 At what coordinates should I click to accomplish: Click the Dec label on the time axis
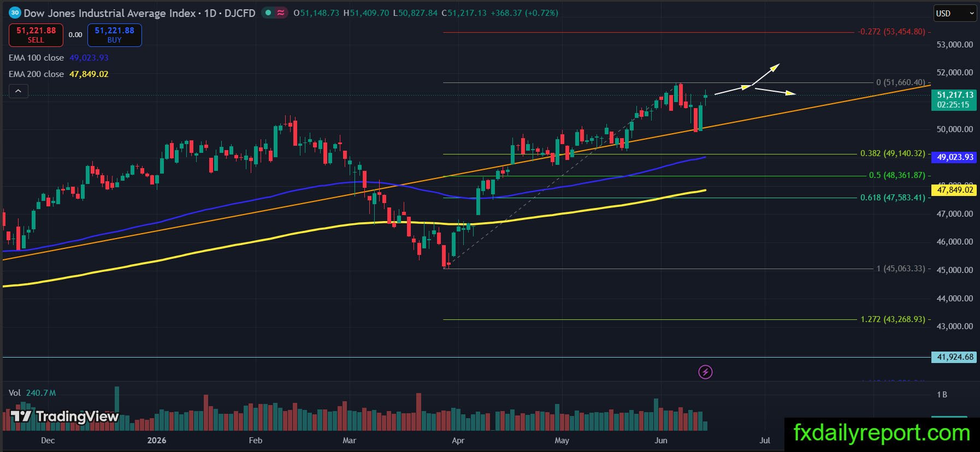click(48, 441)
